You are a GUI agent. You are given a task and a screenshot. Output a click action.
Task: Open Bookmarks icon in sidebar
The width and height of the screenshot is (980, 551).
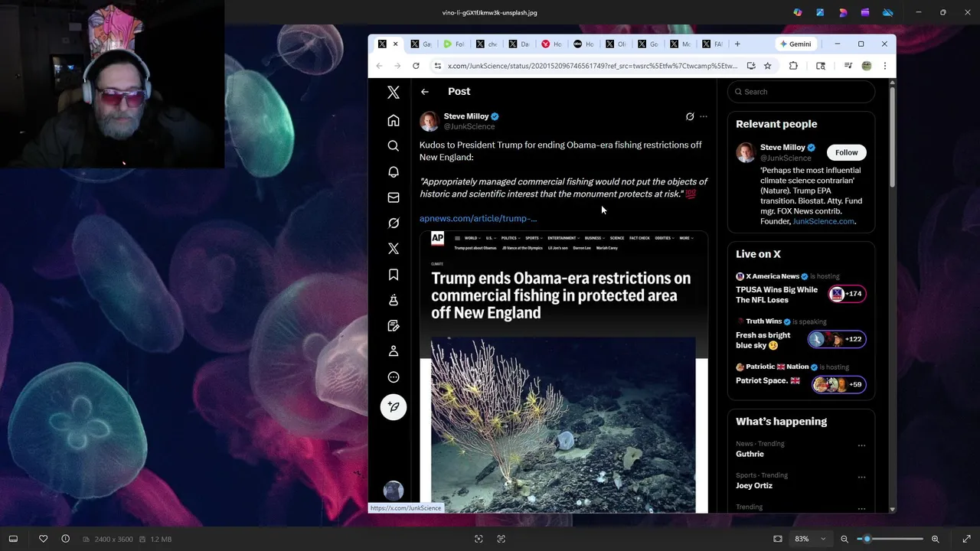(x=394, y=275)
